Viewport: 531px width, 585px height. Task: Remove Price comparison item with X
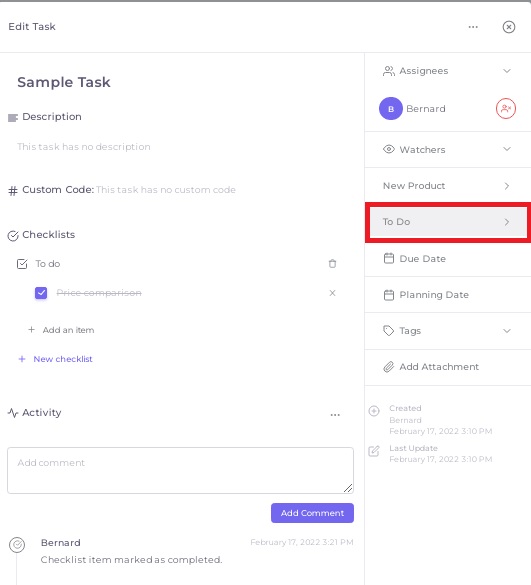pyautogui.click(x=332, y=293)
